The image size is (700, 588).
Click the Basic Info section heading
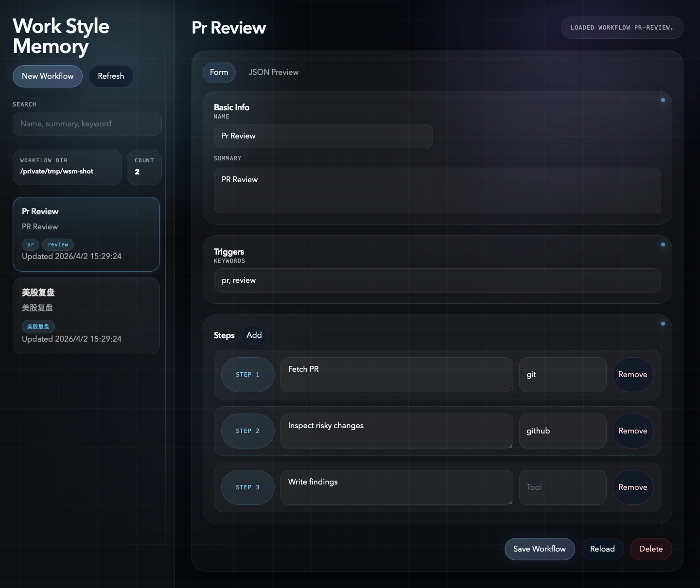[231, 107]
